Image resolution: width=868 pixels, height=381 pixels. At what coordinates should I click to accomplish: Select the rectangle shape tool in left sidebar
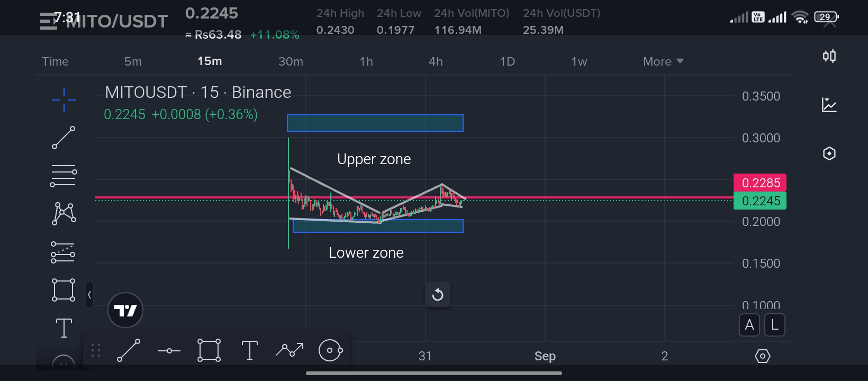click(64, 290)
